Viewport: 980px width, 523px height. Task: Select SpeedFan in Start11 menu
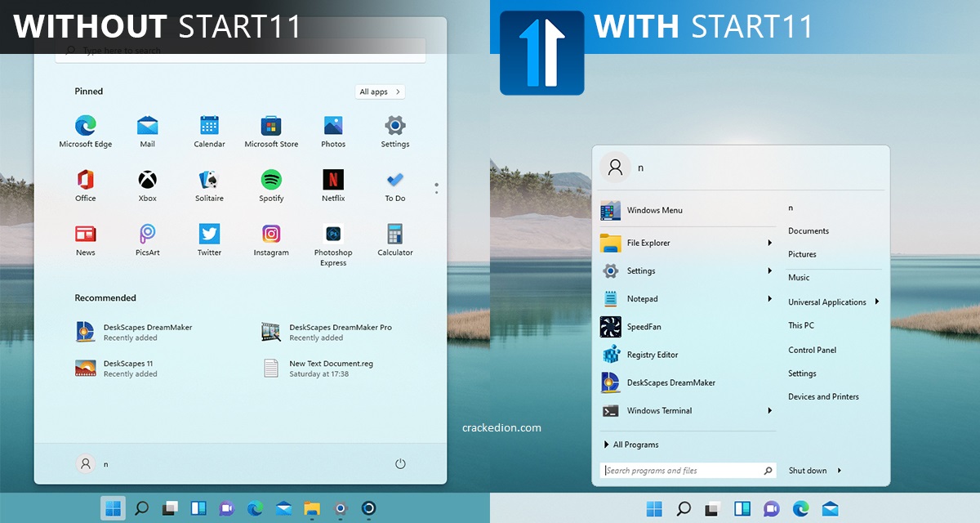(x=688, y=327)
